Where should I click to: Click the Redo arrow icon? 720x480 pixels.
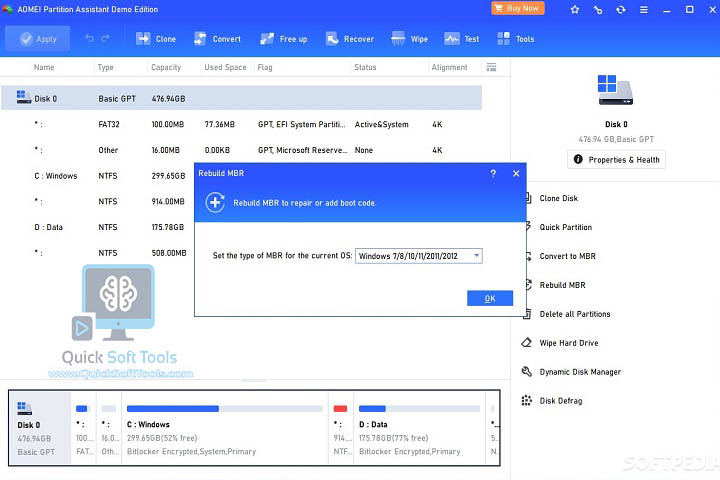105,39
